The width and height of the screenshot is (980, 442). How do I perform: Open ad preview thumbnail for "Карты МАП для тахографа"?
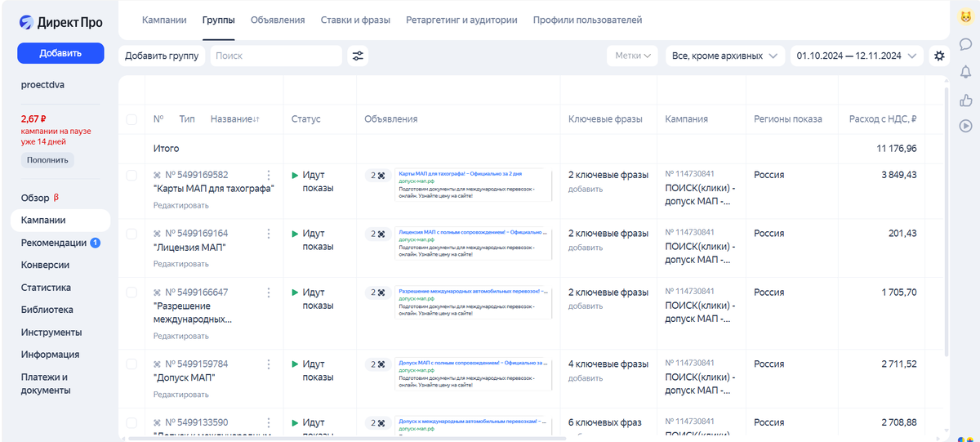click(x=473, y=185)
